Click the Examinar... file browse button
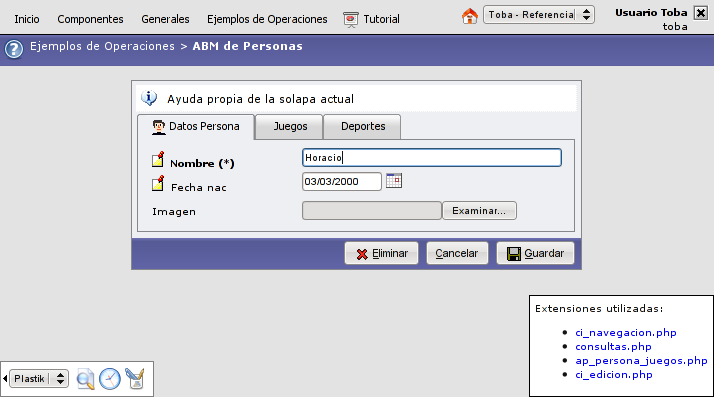This screenshot has width=714, height=397. pos(479,211)
